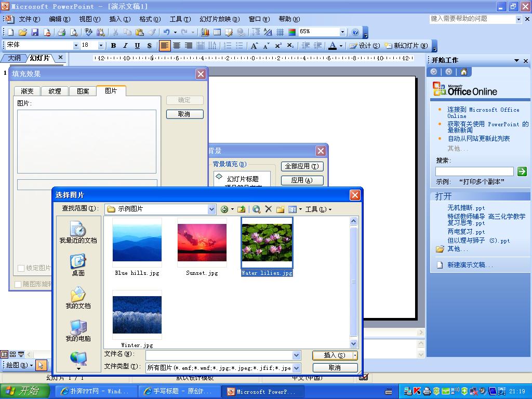The width and height of the screenshot is (532, 399).
Task: Open the 文件类型 file type dropdown
Action: [296, 368]
